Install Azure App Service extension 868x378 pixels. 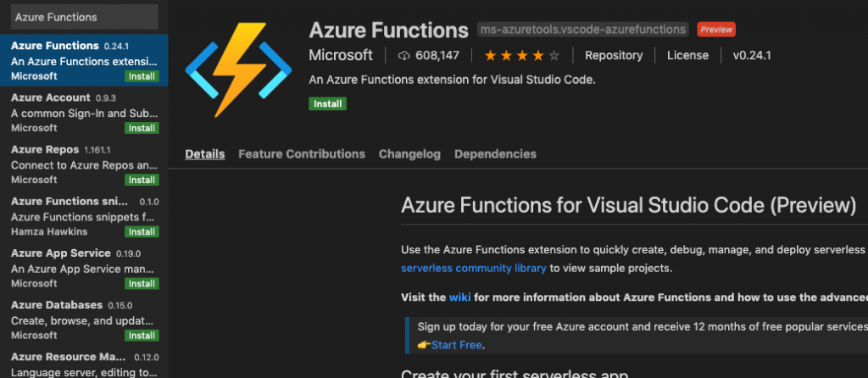click(x=142, y=283)
